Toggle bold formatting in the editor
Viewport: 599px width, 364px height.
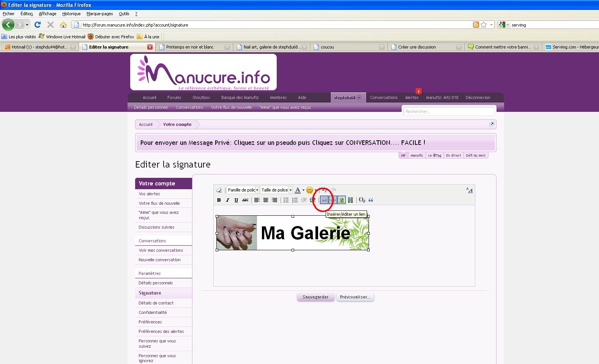coord(219,200)
